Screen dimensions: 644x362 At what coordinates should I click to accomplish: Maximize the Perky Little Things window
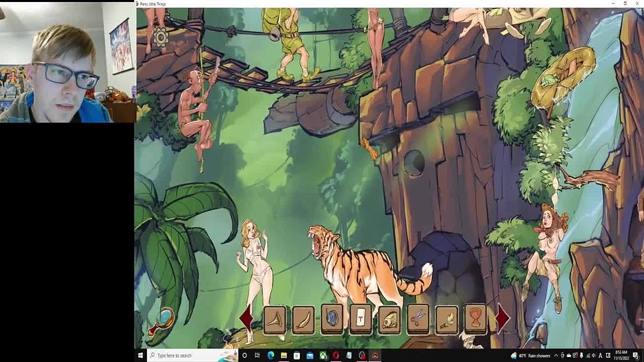(x=625, y=4)
